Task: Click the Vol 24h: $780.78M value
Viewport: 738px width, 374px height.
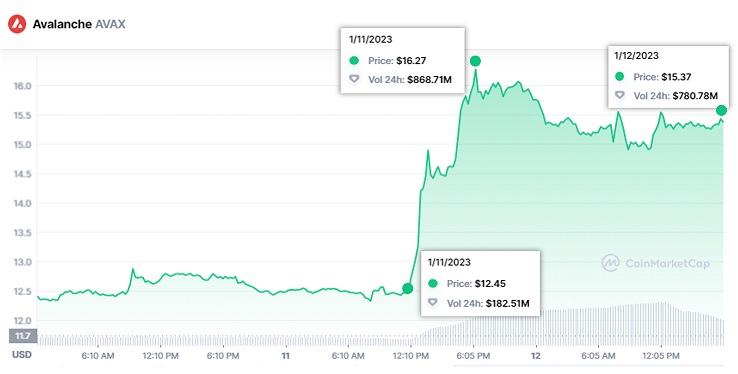Action: (x=675, y=96)
